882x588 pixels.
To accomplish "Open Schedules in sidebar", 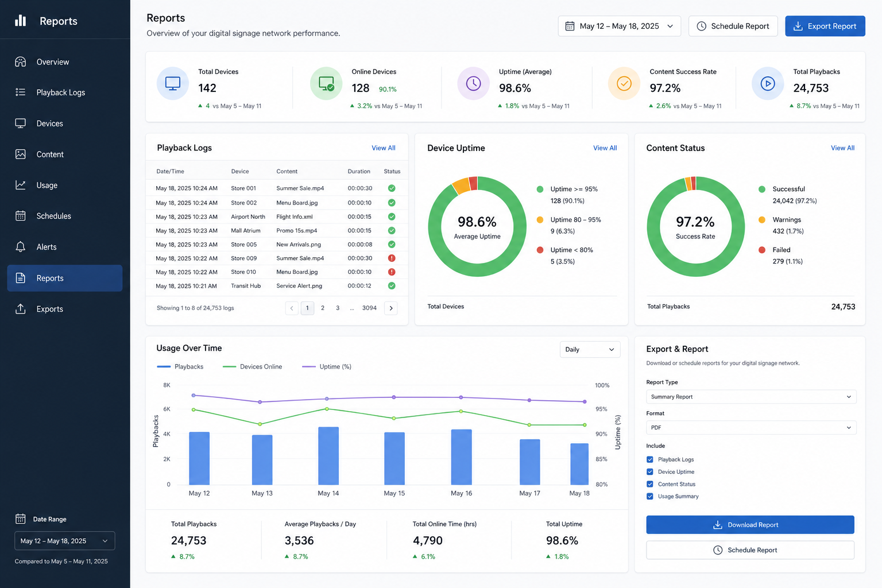I will (x=65, y=216).
